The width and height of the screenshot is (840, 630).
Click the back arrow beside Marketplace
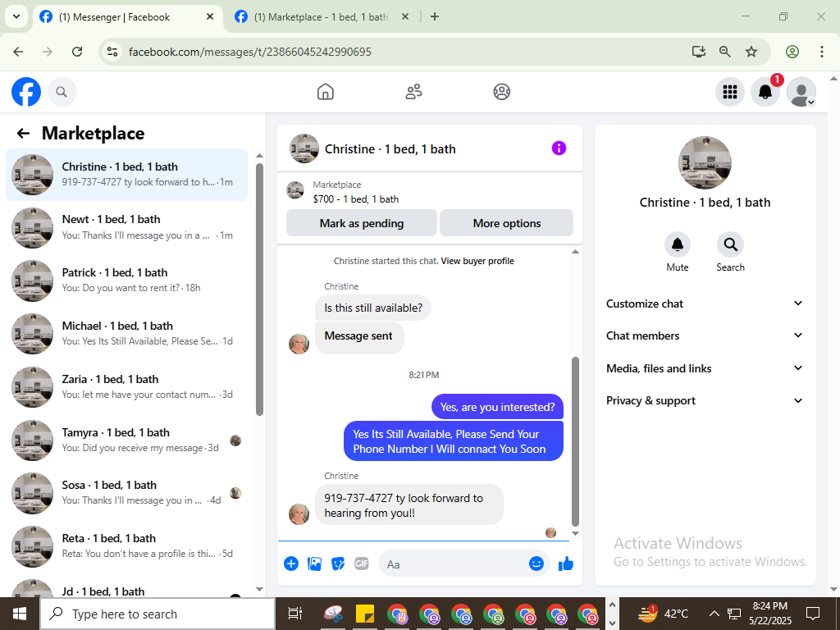pos(22,134)
